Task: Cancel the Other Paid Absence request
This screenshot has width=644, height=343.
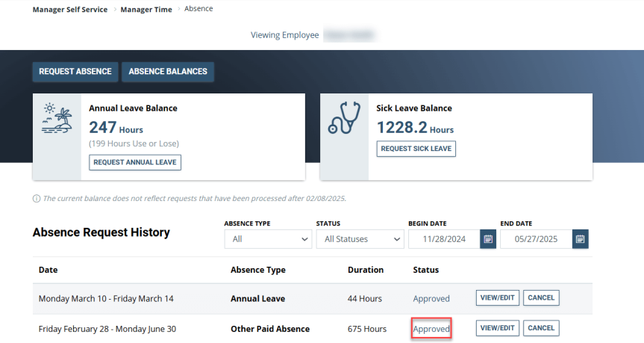Action: [x=541, y=328]
